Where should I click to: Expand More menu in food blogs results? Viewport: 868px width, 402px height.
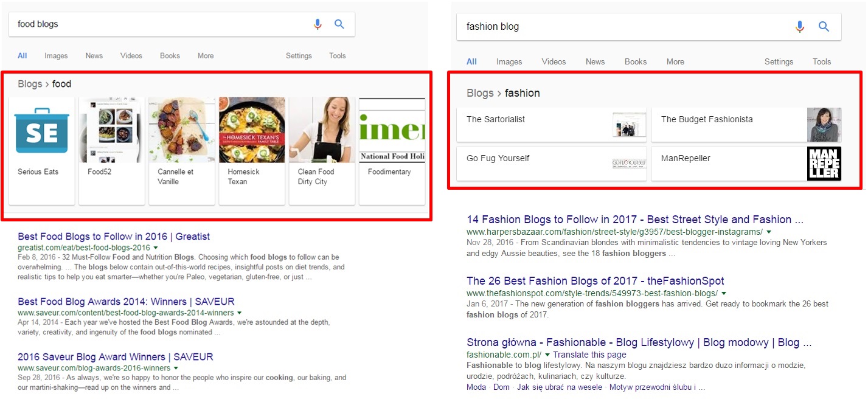click(x=206, y=55)
